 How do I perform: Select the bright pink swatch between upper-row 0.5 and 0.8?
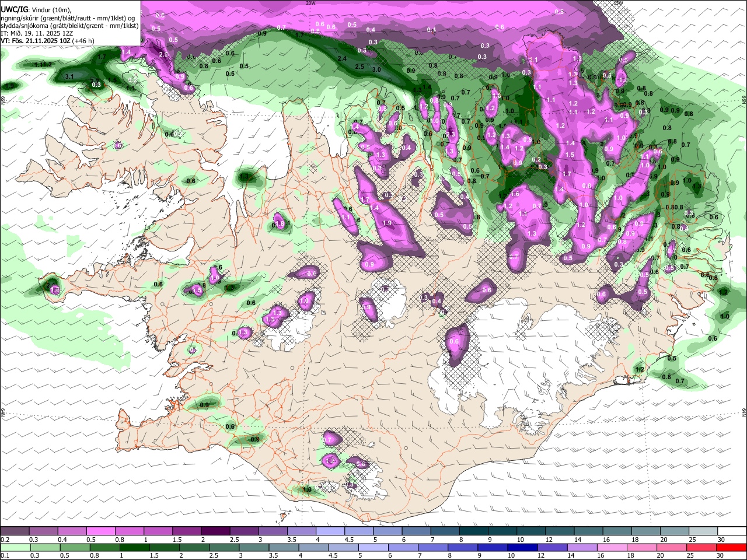coord(100,531)
